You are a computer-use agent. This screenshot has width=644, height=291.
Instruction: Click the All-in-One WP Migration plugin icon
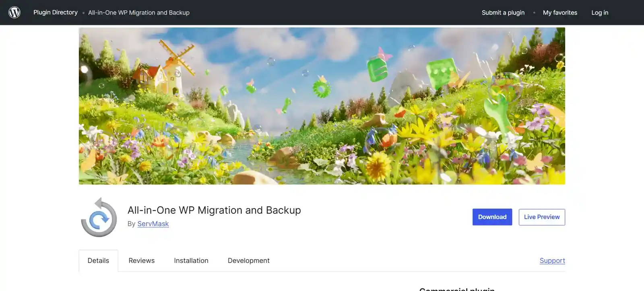click(x=99, y=217)
